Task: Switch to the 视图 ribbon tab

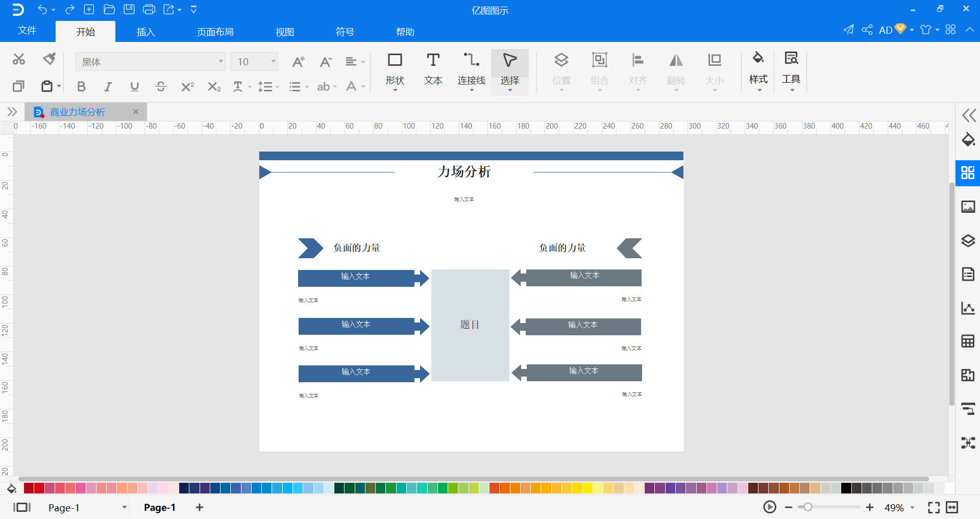Action: pyautogui.click(x=285, y=32)
